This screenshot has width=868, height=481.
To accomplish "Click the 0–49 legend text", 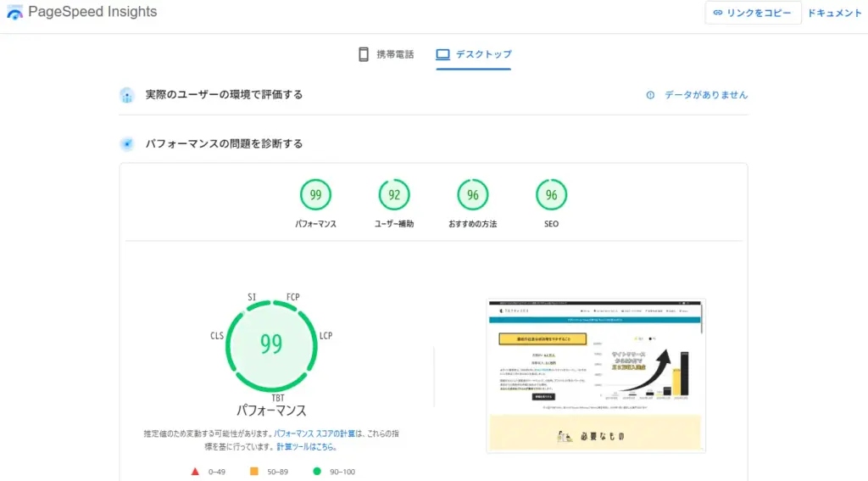I will pyautogui.click(x=217, y=473).
